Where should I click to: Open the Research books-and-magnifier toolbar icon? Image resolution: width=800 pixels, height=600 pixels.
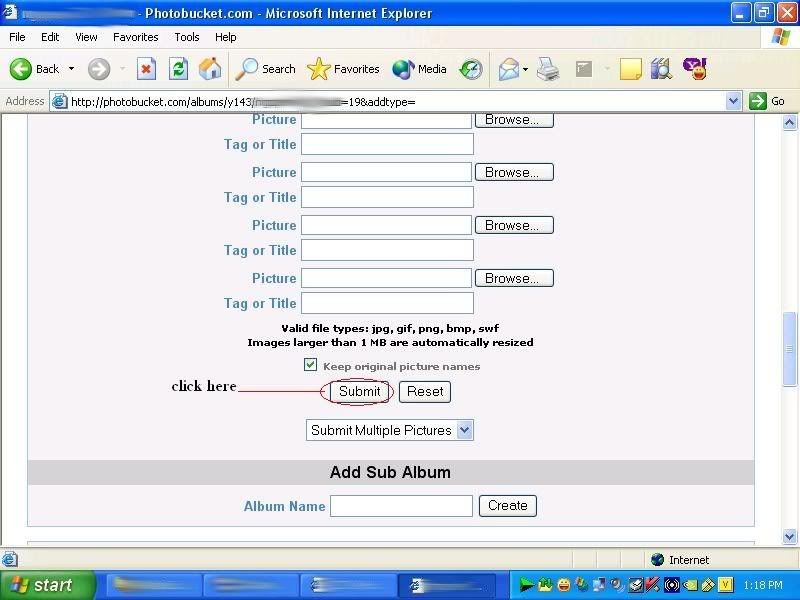pos(661,69)
